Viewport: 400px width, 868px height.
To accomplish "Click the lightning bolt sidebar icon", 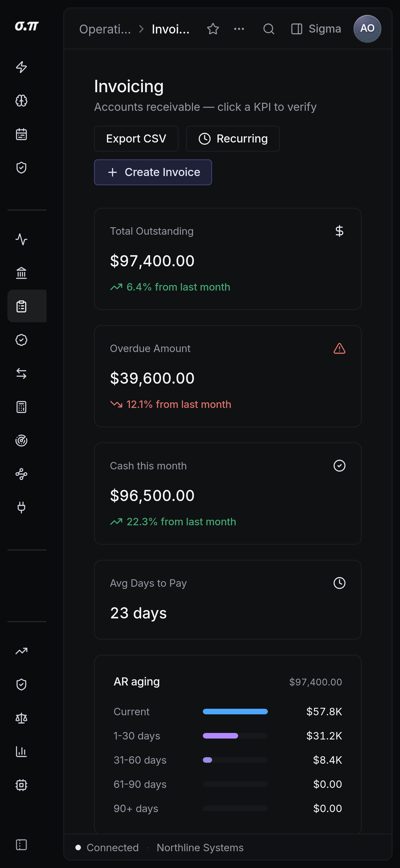I will tap(21, 67).
